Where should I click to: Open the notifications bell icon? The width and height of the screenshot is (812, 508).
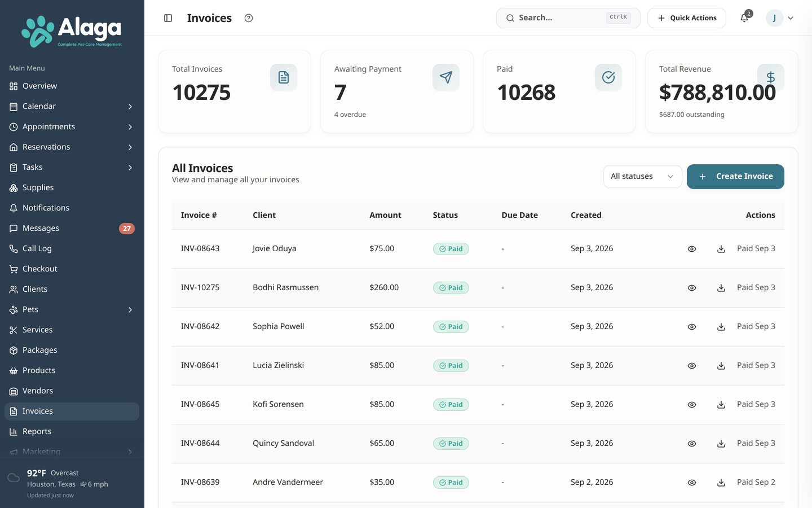click(x=744, y=18)
